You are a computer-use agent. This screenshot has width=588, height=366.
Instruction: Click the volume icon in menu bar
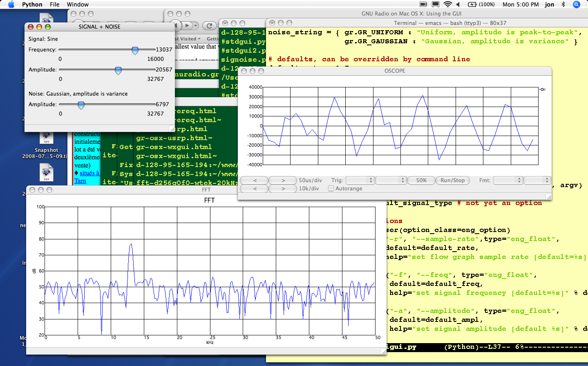point(458,4)
